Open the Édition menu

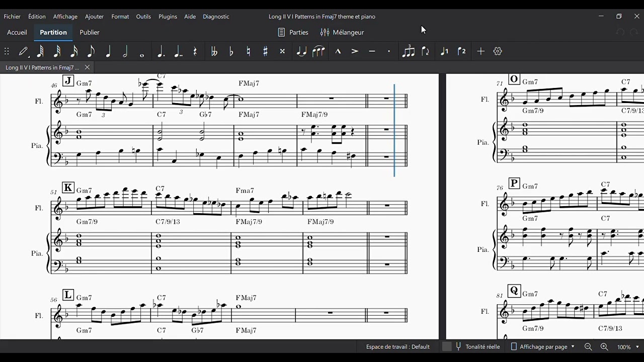[x=37, y=17]
